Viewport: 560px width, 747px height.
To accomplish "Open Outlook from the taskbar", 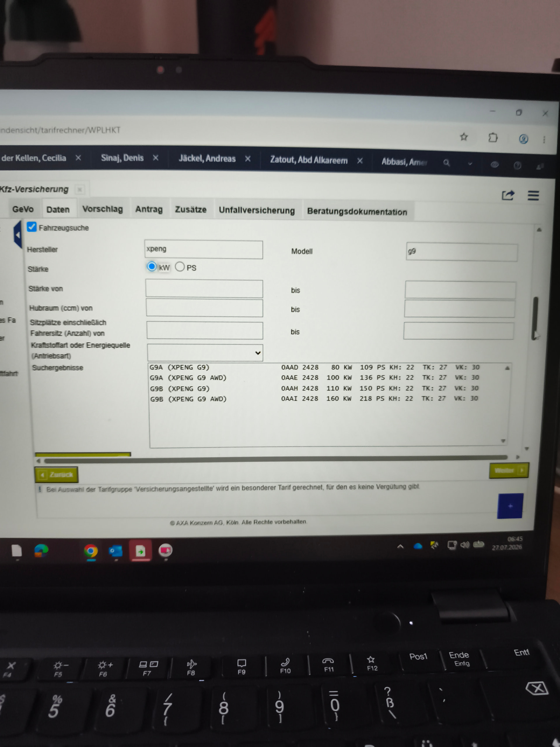I will [116, 551].
